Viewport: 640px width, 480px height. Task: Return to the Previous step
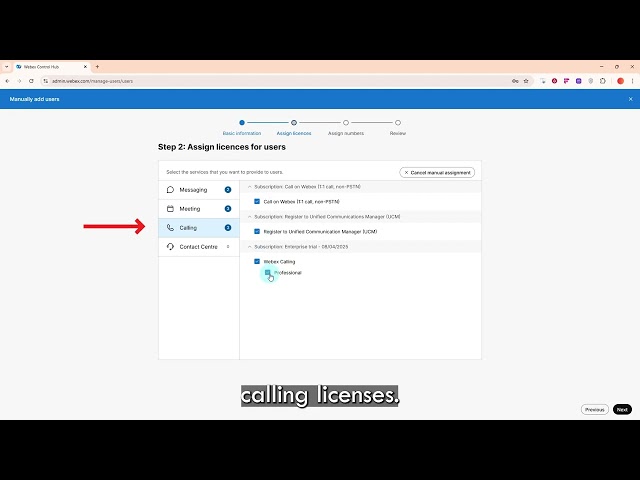point(595,409)
